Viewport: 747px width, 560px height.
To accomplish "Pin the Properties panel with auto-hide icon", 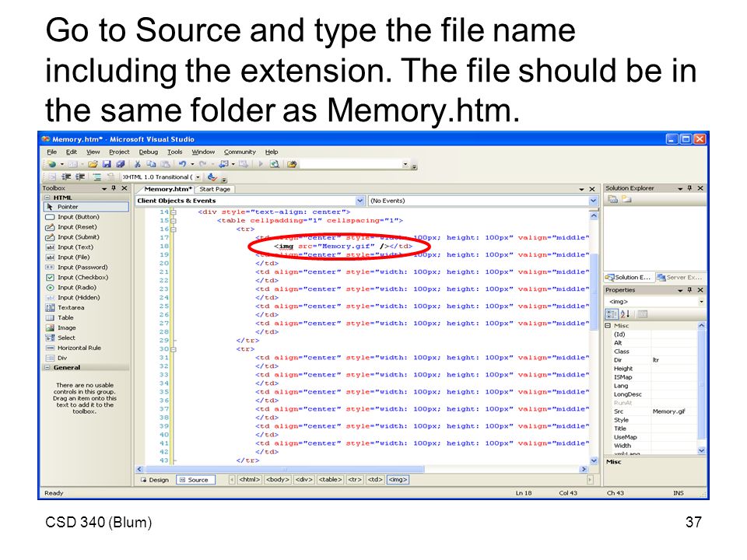I will point(689,290).
